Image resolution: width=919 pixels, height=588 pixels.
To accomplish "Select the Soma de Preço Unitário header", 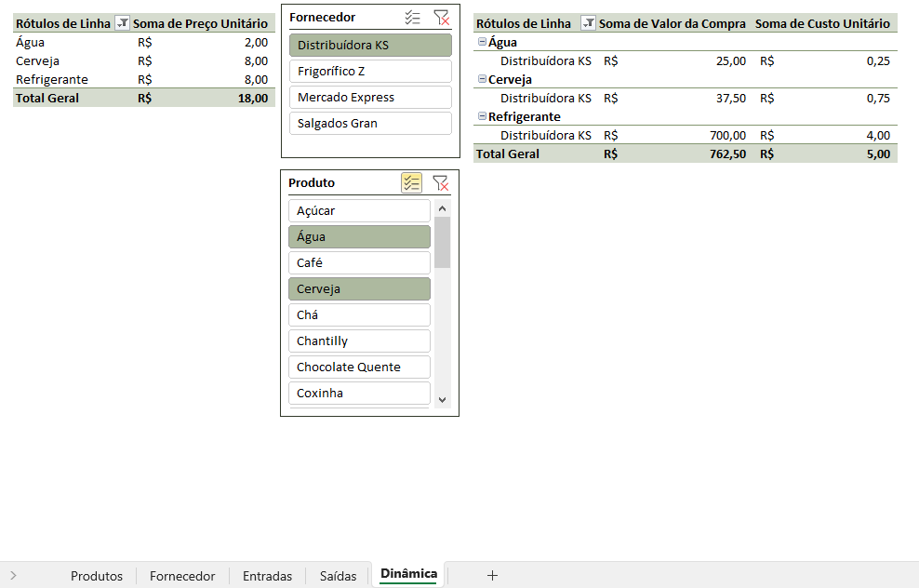I will coord(200,23).
